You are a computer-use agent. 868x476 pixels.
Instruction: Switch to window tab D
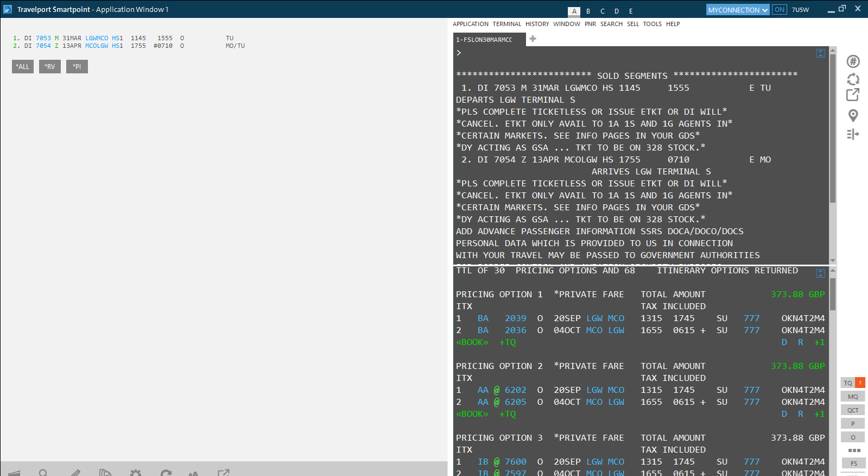(617, 11)
